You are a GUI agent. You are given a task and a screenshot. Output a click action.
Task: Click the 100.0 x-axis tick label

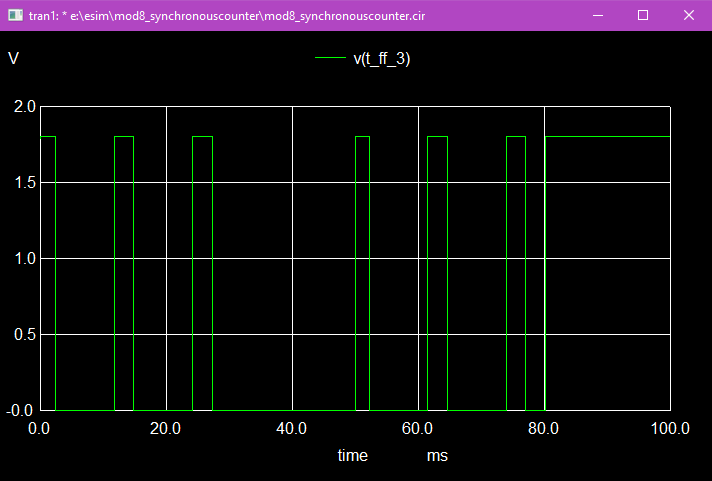pyautogui.click(x=670, y=428)
